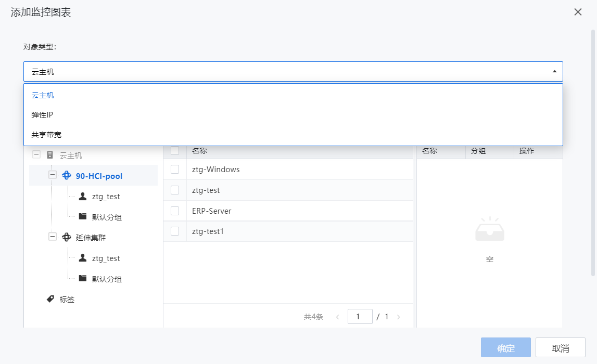Click the cluster icon beside 90-HCI-pool

pyautogui.click(x=67, y=176)
